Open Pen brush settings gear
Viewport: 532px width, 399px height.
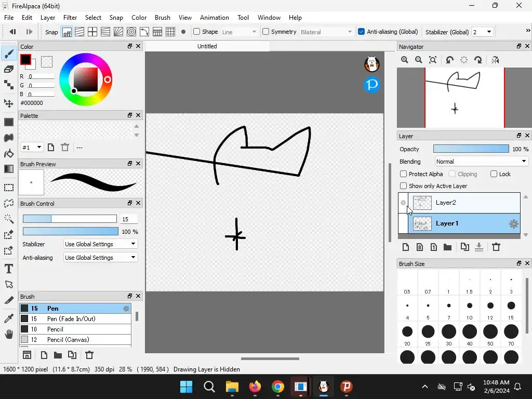[126, 309]
